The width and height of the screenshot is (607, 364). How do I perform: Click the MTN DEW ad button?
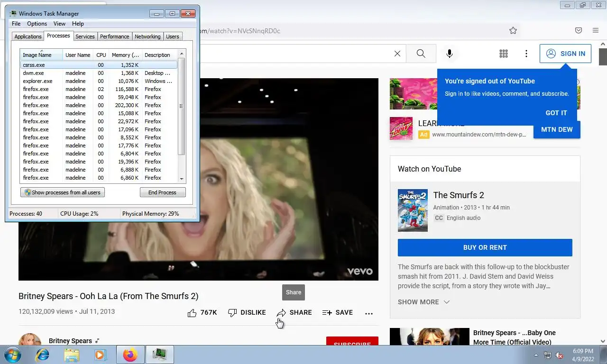pos(557,129)
